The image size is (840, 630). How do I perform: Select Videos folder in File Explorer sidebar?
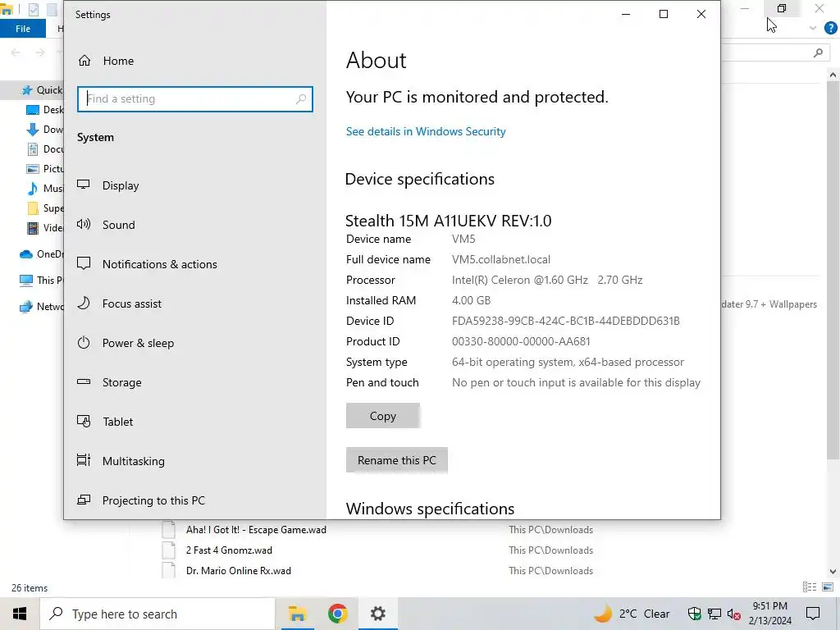[x=45, y=228]
